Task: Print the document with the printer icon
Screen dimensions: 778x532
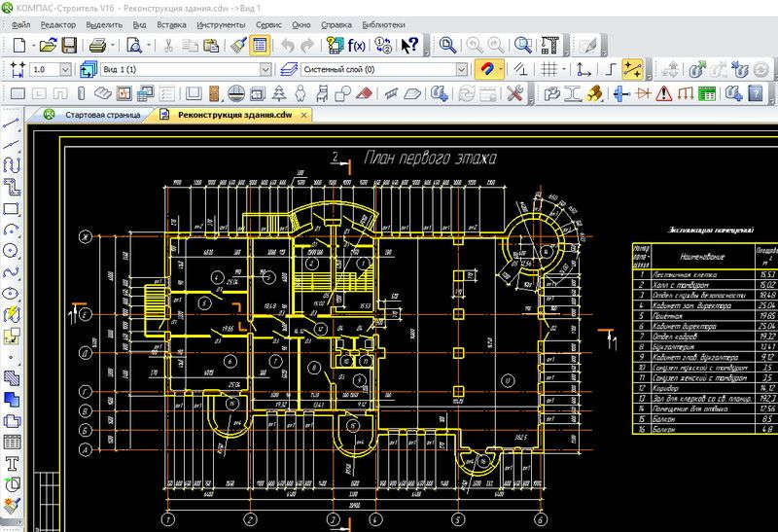Action: point(98,46)
